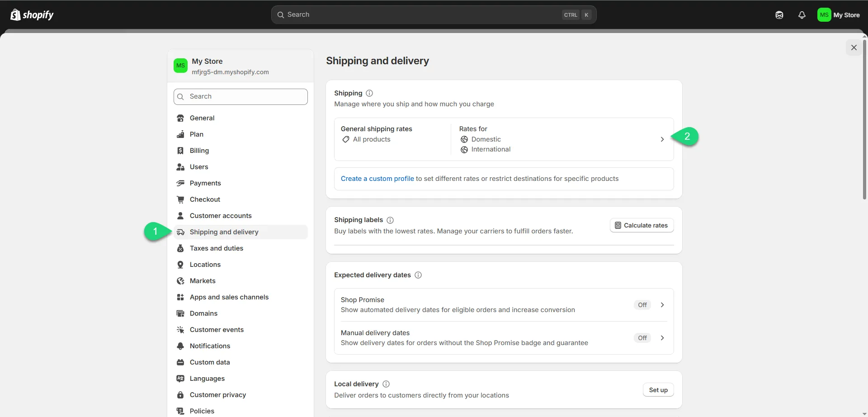The height and width of the screenshot is (417, 868).
Task: Expand General shipping rates chevron
Action: (x=662, y=139)
